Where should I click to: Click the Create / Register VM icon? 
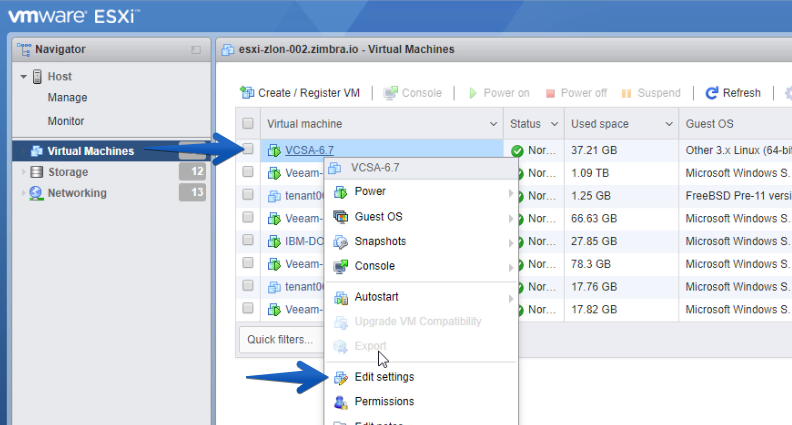246,93
